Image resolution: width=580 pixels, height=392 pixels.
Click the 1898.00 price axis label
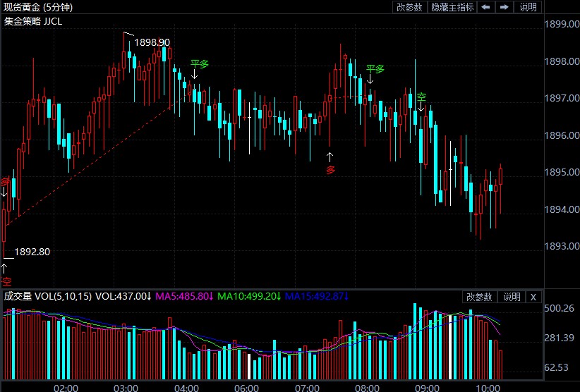562,61
